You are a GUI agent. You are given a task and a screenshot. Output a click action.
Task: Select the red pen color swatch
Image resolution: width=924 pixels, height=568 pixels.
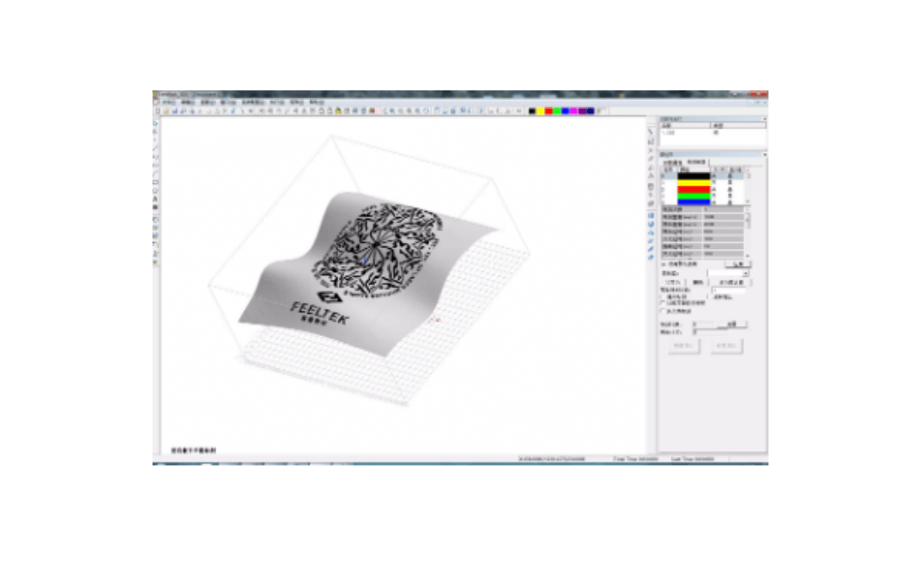pos(693,189)
